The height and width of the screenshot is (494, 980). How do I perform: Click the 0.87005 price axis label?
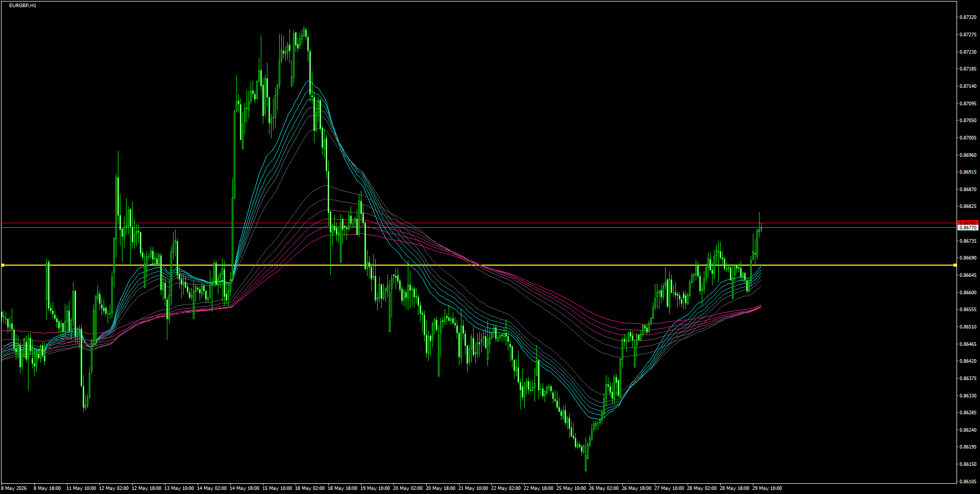click(968, 138)
